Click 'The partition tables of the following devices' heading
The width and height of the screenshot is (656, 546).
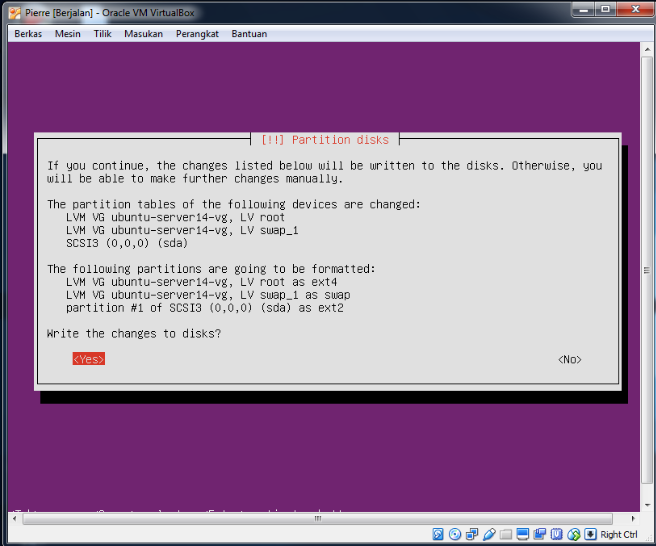pos(233,204)
